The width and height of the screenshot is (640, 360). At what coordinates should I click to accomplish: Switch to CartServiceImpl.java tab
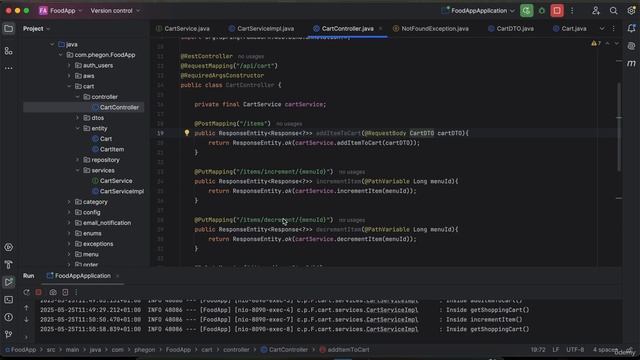(x=261, y=29)
